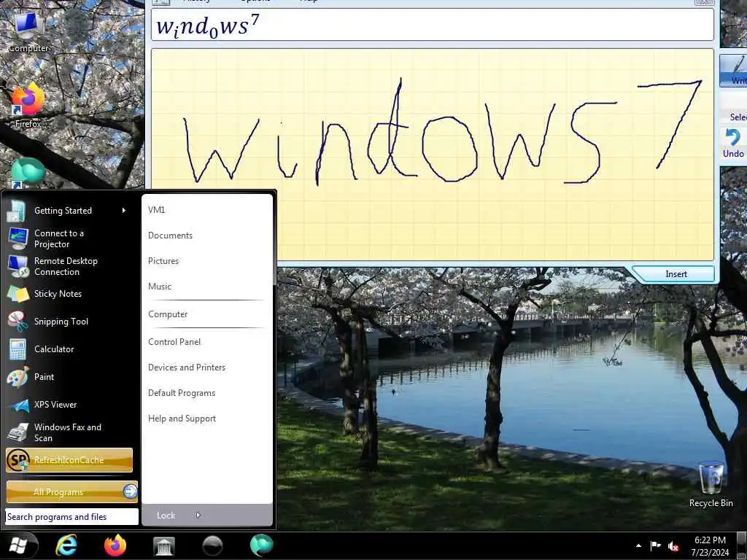Viewport: 747px width, 560px height.
Task: Open the clock showing 6:22 PM
Action: pyautogui.click(x=710, y=546)
